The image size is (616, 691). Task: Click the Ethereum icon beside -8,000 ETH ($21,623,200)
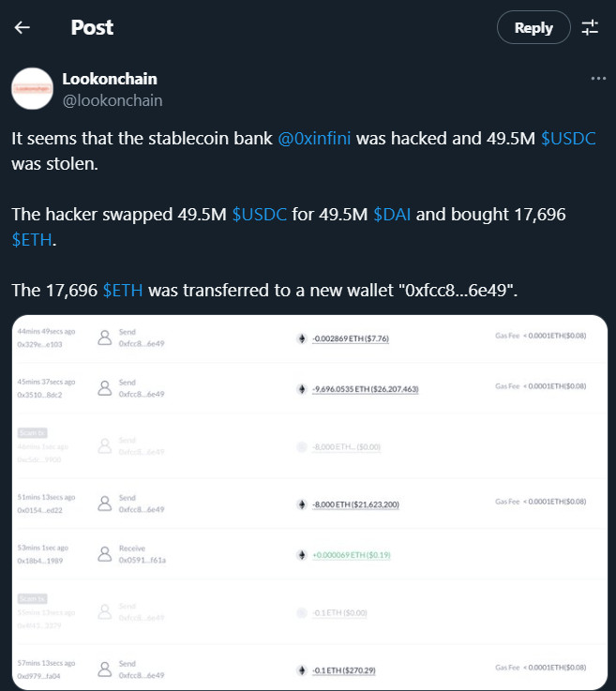click(x=302, y=504)
